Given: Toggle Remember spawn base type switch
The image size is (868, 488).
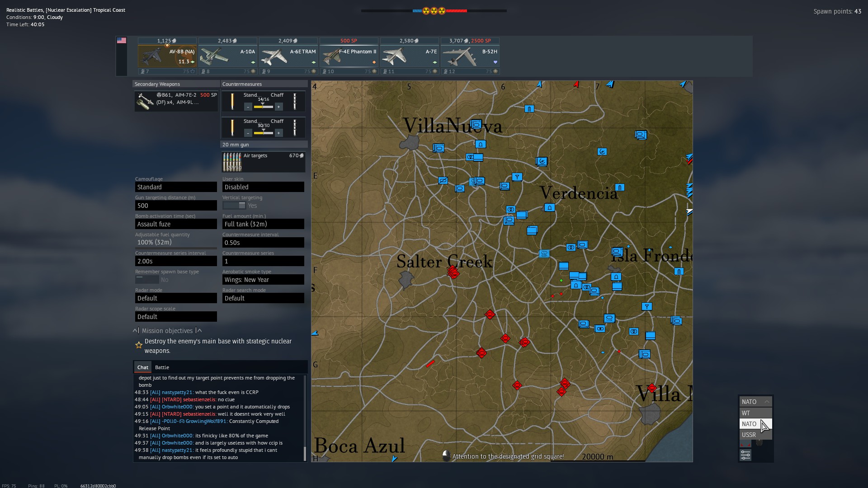Looking at the screenshot, I should pyautogui.click(x=147, y=280).
